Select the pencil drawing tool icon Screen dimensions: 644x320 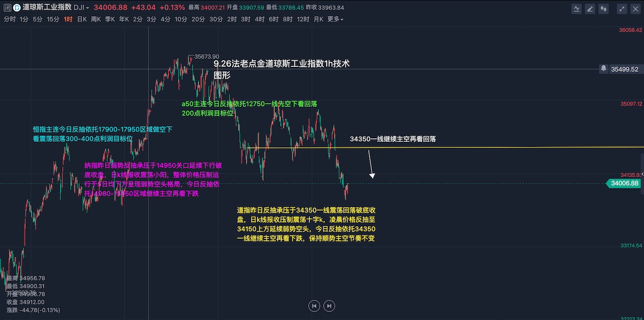coord(590,9)
